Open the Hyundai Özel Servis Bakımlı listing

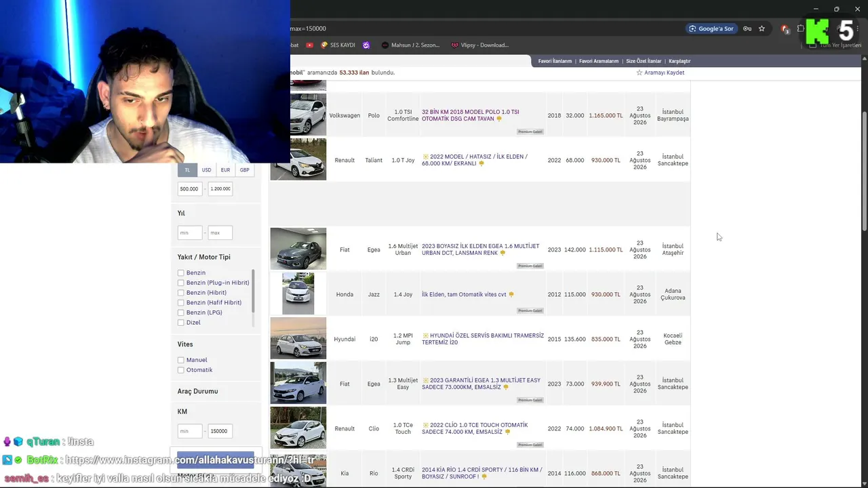483,339
